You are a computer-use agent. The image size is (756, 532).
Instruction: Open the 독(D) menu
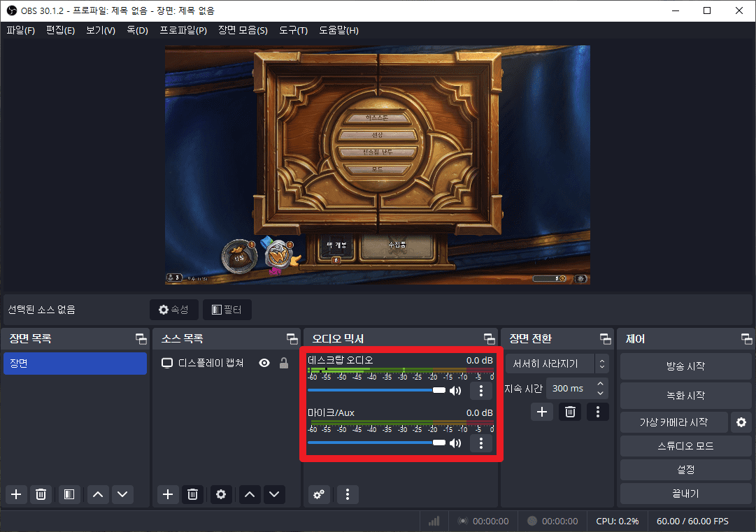point(137,30)
